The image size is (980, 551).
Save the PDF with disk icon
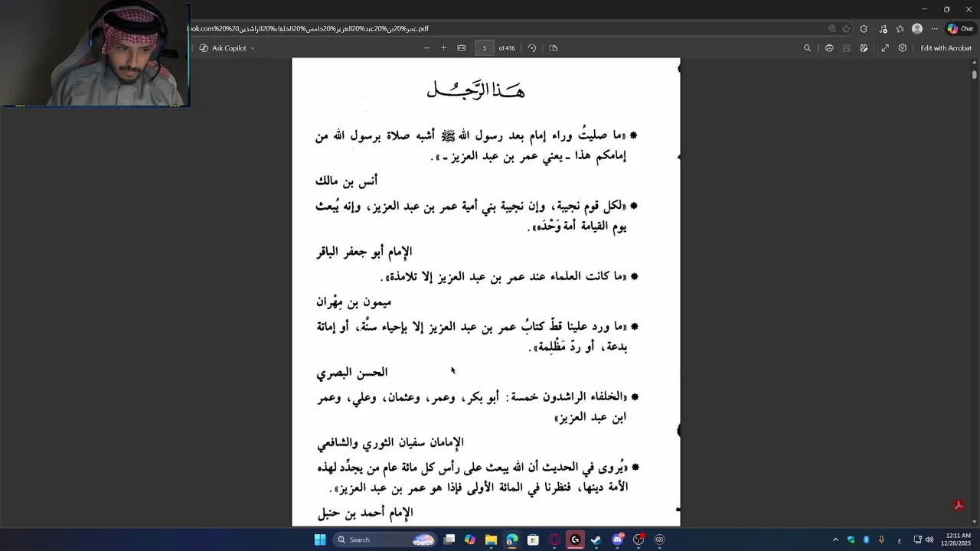(846, 48)
